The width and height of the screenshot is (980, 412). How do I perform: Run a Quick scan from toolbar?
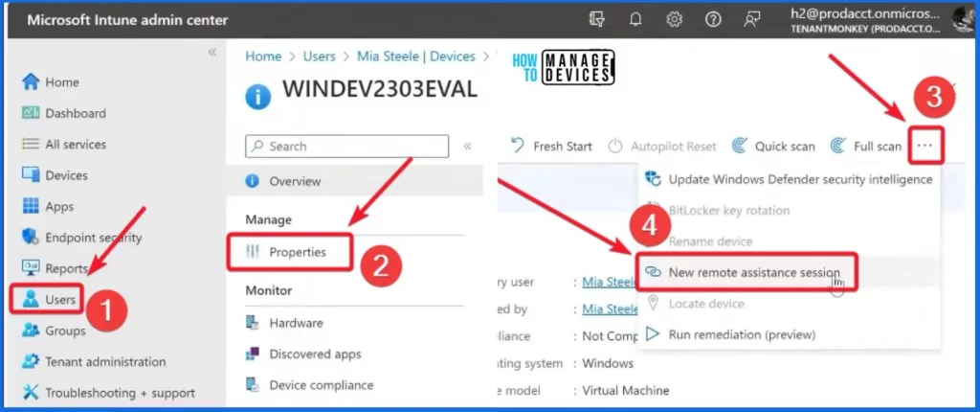click(773, 147)
